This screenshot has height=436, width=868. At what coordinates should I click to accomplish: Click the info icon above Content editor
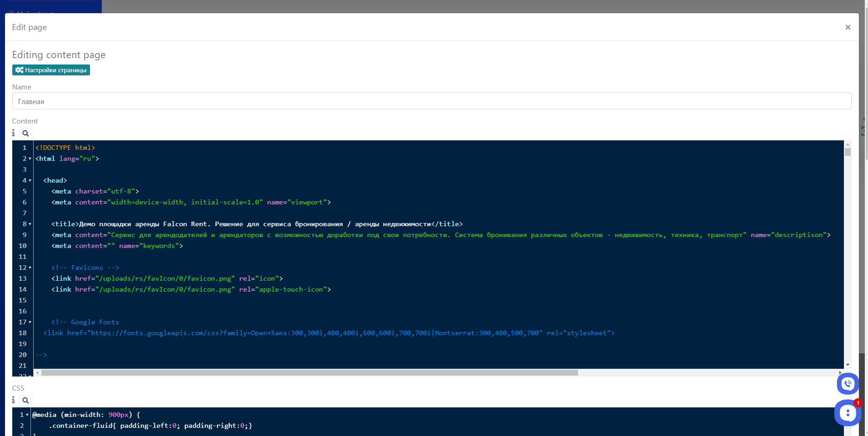click(14, 133)
